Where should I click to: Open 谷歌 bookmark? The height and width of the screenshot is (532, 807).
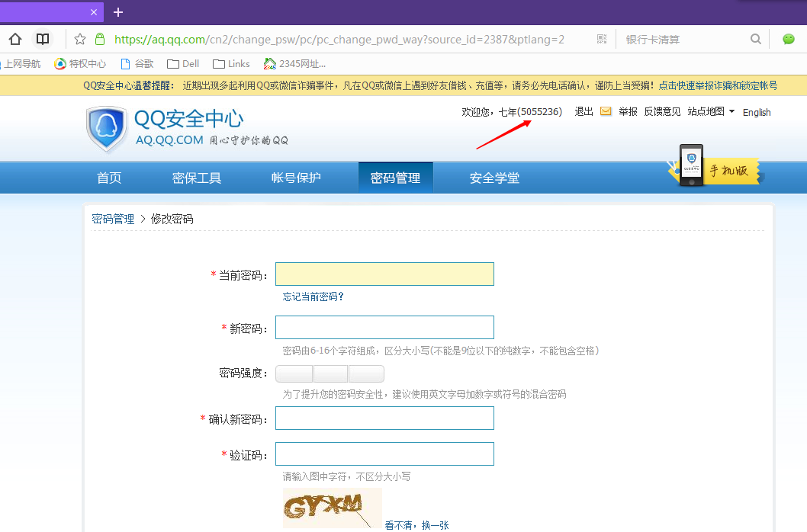tap(137, 64)
